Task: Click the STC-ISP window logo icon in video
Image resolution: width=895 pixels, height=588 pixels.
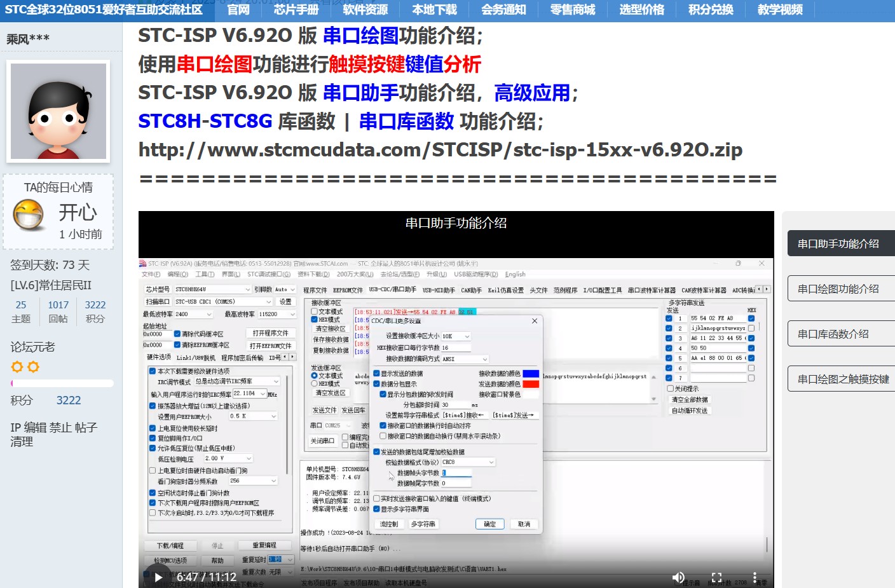Action: [x=143, y=264]
